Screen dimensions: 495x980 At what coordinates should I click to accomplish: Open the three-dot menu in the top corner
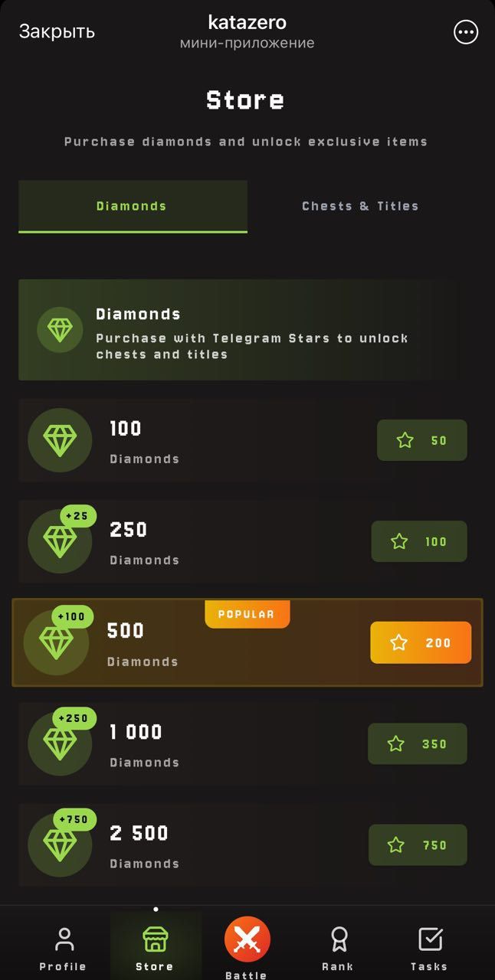465,31
